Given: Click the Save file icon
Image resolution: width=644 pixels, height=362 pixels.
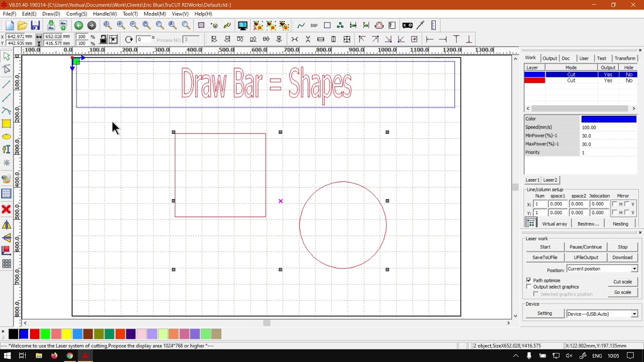Looking at the screenshot, I should click(x=35, y=26).
